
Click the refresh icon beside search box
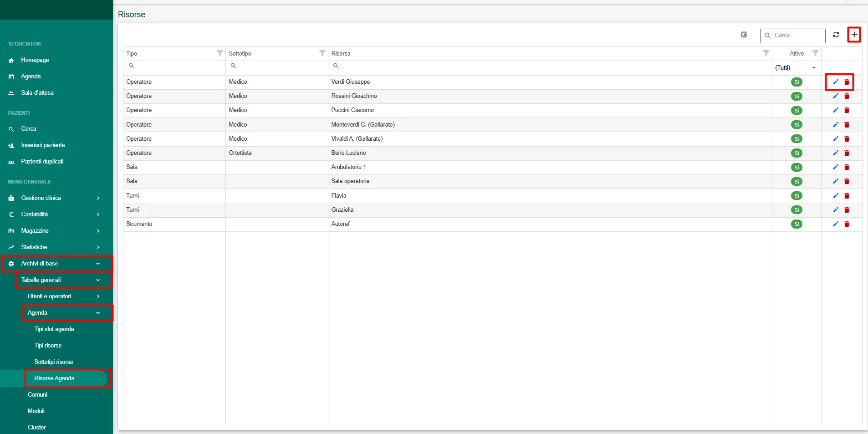[836, 35]
